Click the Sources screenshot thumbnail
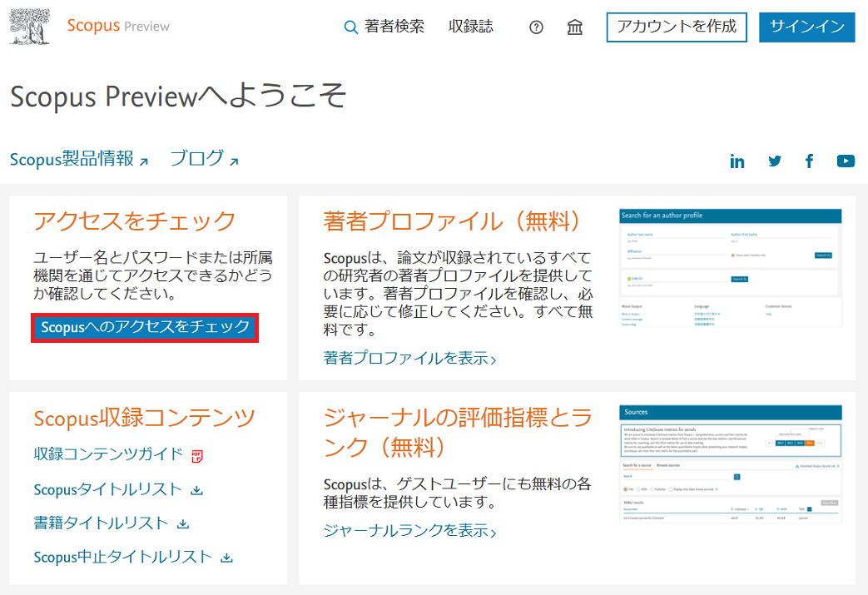This screenshot has height=595, width=868. pyautogui.click(x=730, y=465)
